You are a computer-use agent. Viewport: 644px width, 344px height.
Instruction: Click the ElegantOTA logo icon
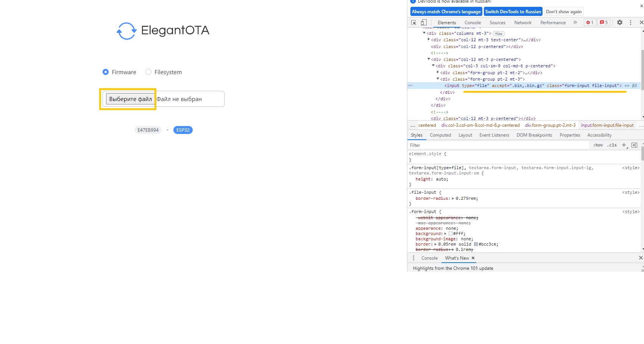pyautogui.click(x=126, y=31)
